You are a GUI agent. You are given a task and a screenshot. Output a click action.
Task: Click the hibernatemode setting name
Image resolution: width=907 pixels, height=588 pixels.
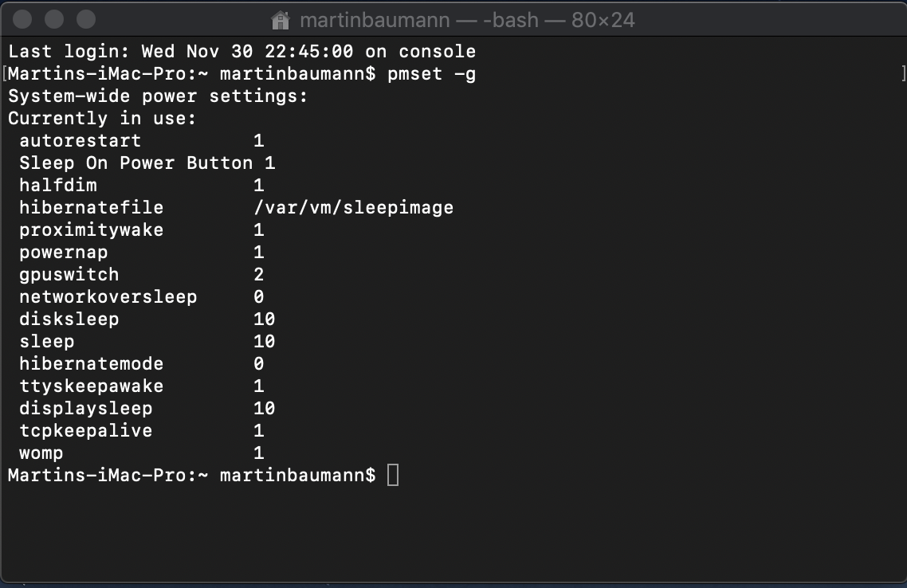(91, 364)
